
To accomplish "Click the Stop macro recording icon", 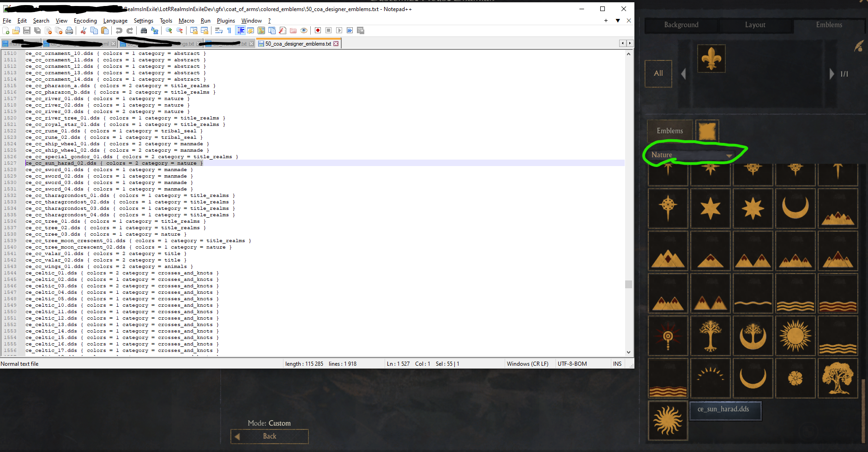I will pyautogui.click(x=329, y=30).
